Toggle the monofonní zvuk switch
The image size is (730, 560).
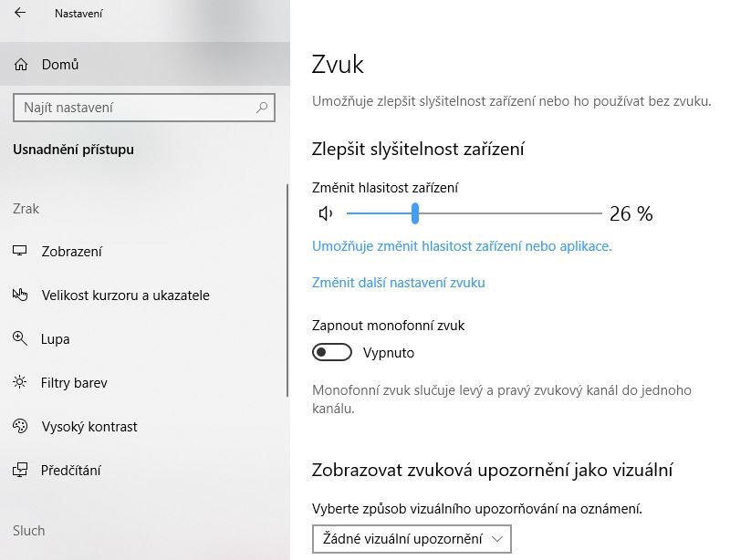pos(332,352)
